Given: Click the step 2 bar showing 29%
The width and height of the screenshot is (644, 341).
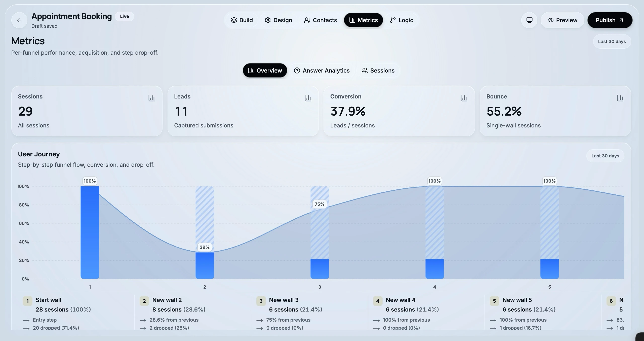Looking at the screenshot, I should (205, 265).
